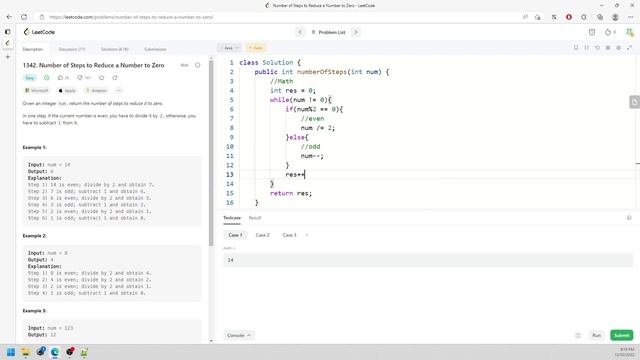This screenshot has height=360, width=640.
Task: Click the icon left of Run button
Action: (x=578, y=336)
